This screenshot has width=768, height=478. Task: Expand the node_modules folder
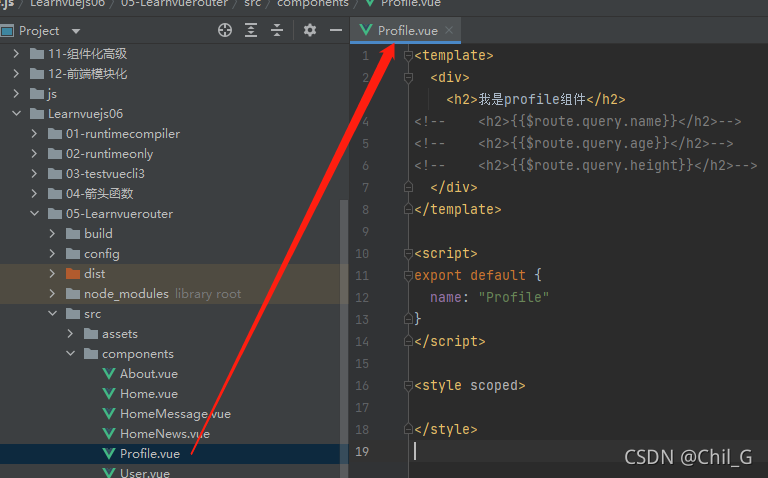point(52,294)
